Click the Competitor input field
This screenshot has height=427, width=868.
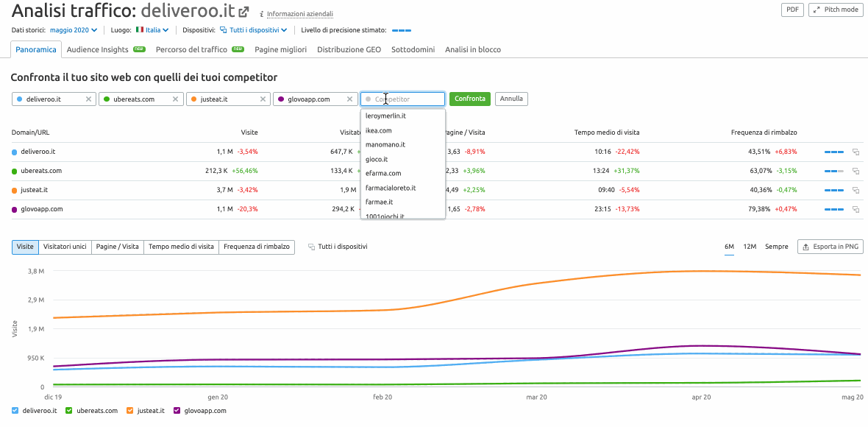pos(402,99)
